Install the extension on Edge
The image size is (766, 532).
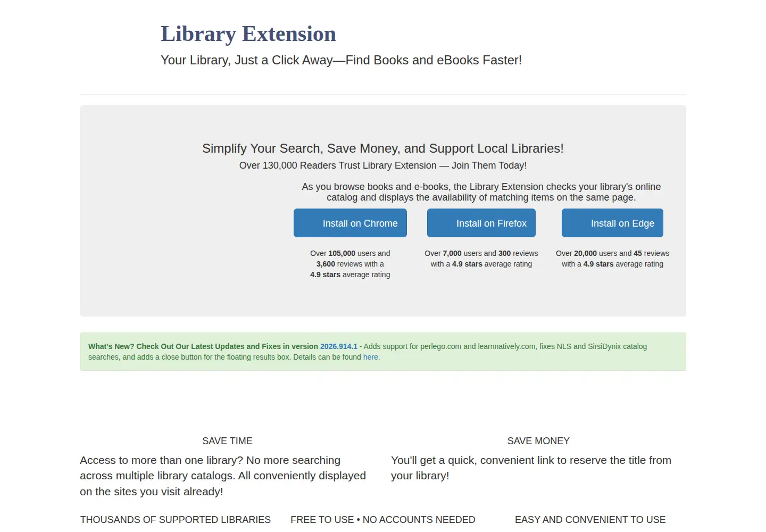pyautogui.click(x=612, y=223)
